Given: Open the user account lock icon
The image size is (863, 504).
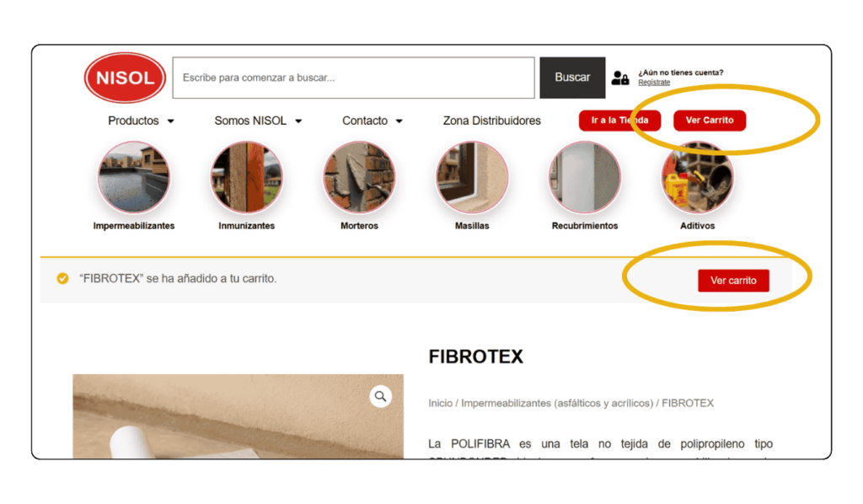Looking at the screenshot, I should (x=620, y=78).
